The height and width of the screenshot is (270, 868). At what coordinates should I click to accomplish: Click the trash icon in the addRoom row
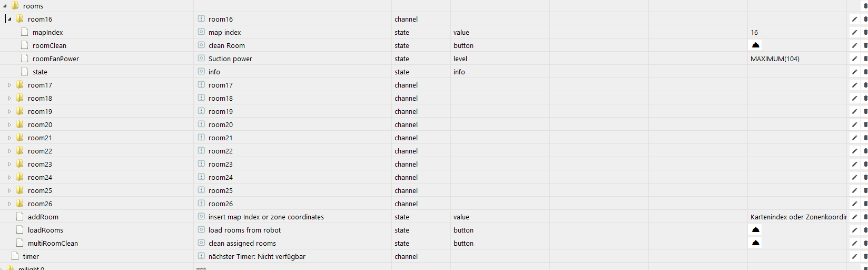pos(865,217)
